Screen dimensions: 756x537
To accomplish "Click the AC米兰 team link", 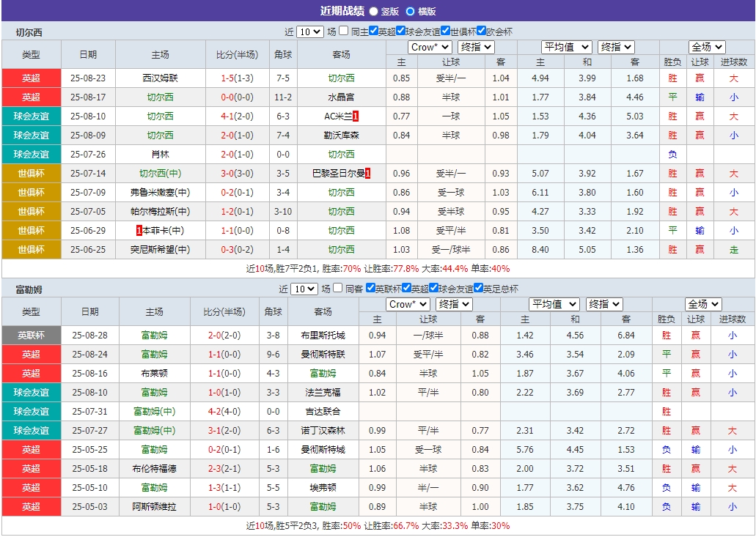I will point(337,116).
